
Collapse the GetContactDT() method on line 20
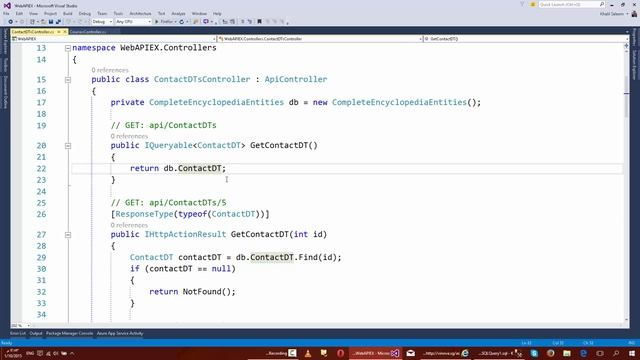click(68, 146)
